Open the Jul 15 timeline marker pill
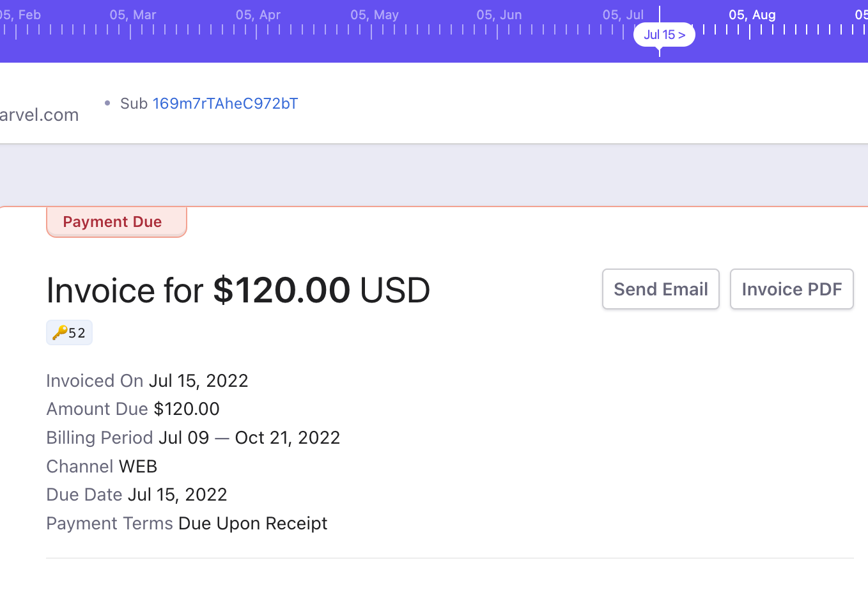868x601 pixels. pos(664,35)
